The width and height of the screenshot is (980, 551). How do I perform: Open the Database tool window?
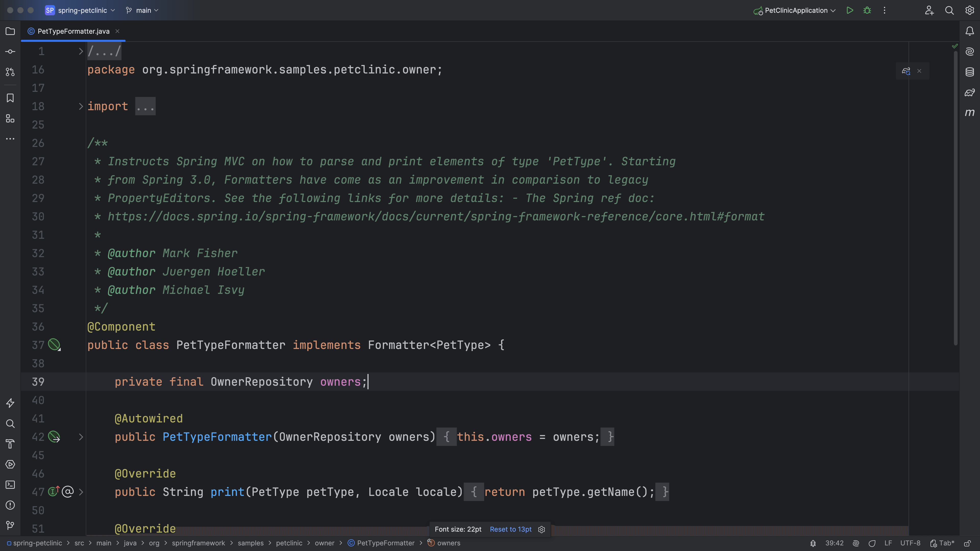[969, 72]
